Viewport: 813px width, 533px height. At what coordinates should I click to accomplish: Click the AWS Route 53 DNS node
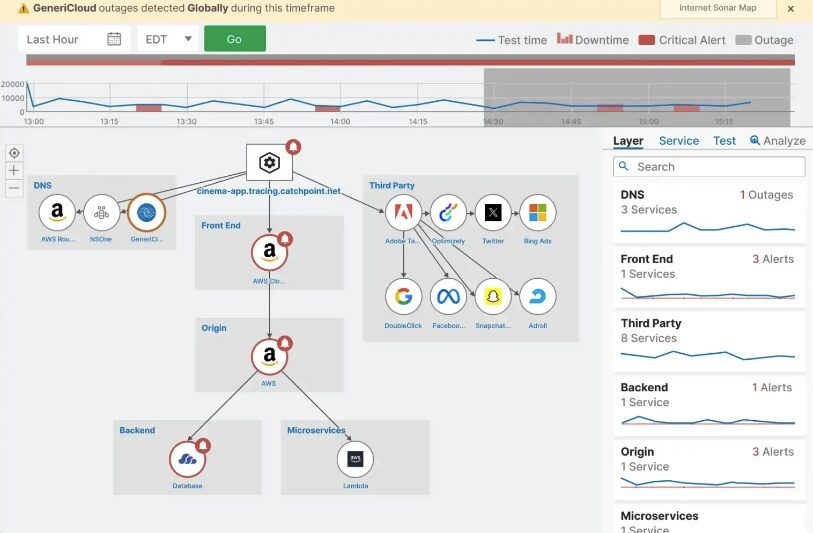tap(57, 212)
